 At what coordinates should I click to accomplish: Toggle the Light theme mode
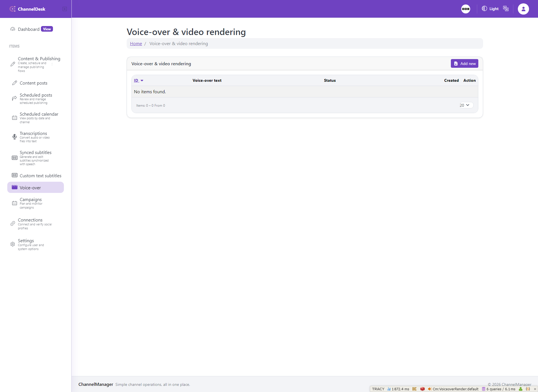(x=490, y=9)
